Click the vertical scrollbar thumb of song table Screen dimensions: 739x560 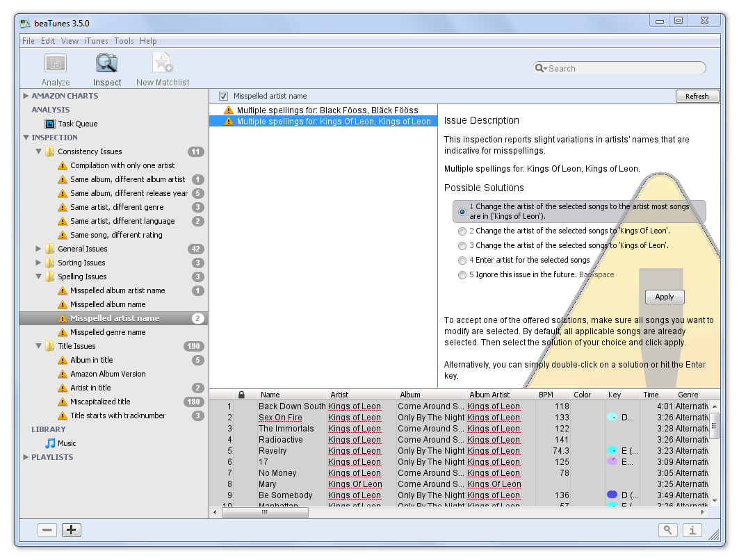click(x=715, y=426)
